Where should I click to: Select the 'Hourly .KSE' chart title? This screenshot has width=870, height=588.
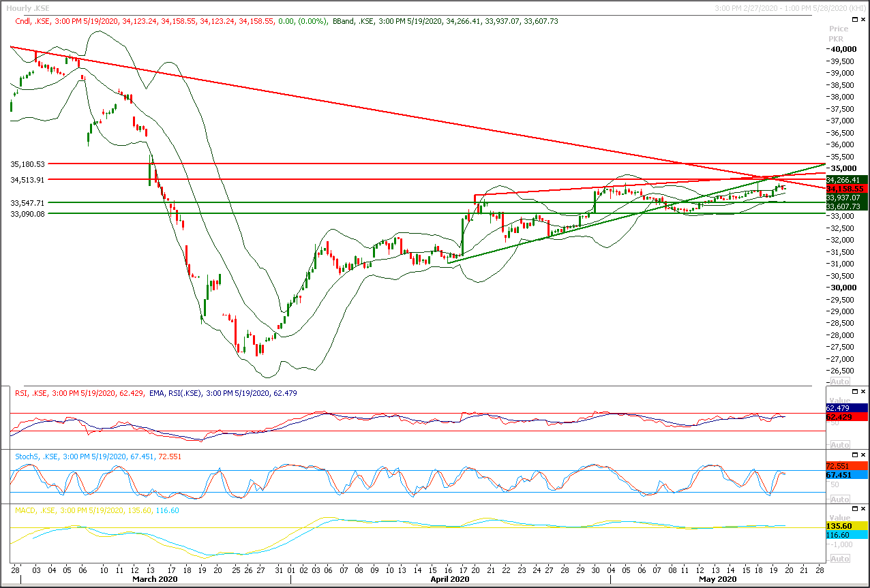[x=28, y=8]
